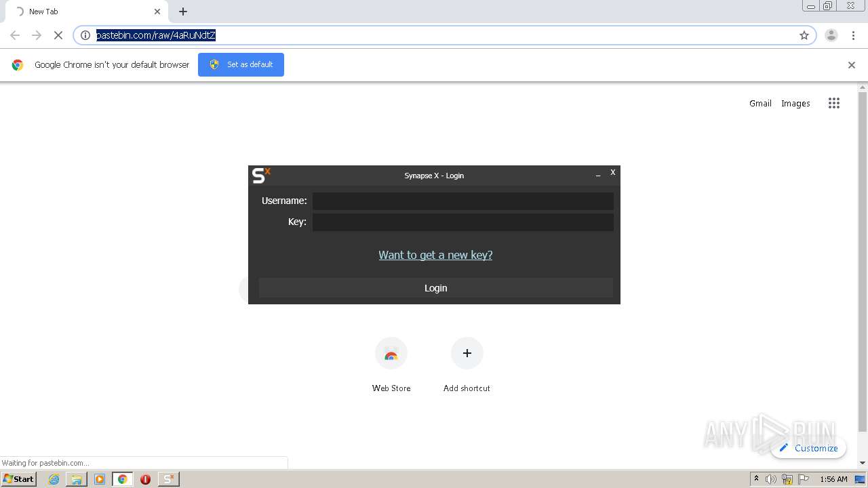
Task: Click the 1:56 AM taskbar clock
Action: pyautogui.click(x=833, y=479)
